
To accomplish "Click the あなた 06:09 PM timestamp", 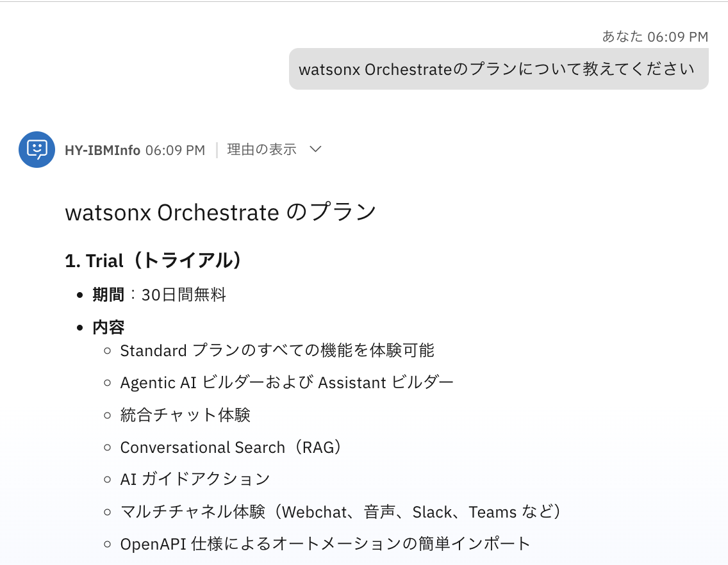I will coord(655,37).
